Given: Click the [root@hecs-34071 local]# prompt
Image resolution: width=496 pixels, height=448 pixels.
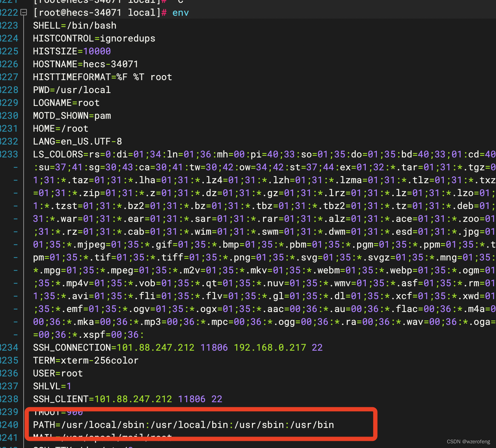Looking at the screenshot, I should pos(100,13).
